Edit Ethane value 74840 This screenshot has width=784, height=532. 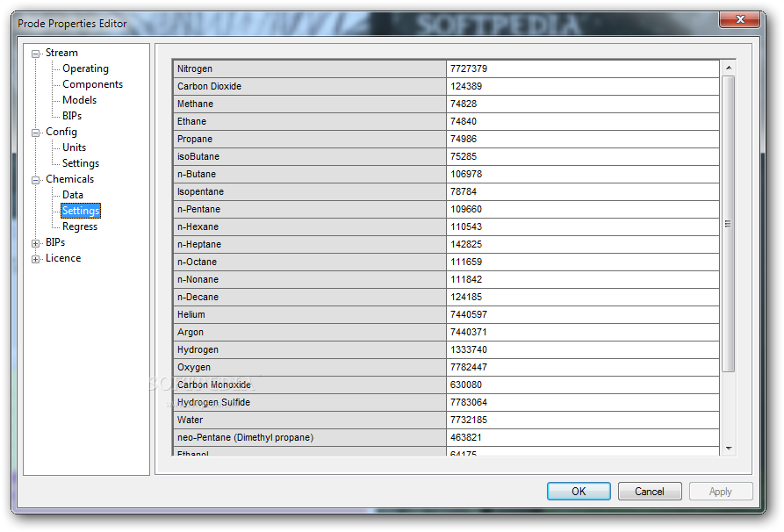(x=582, y=121)
